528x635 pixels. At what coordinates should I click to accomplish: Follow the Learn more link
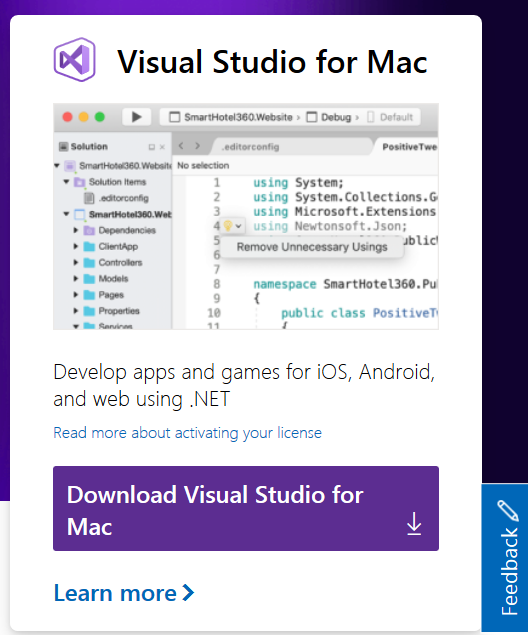(124, 593)
